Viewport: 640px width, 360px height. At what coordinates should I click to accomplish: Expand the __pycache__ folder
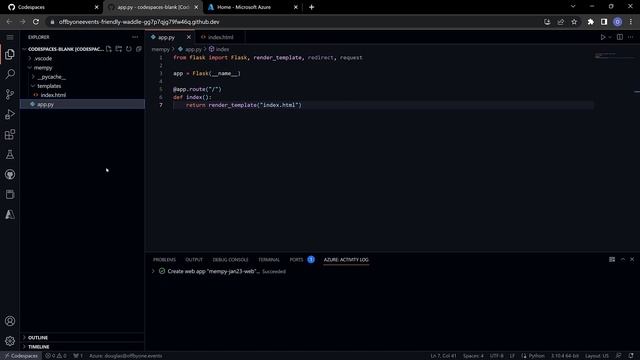point(82,77)
